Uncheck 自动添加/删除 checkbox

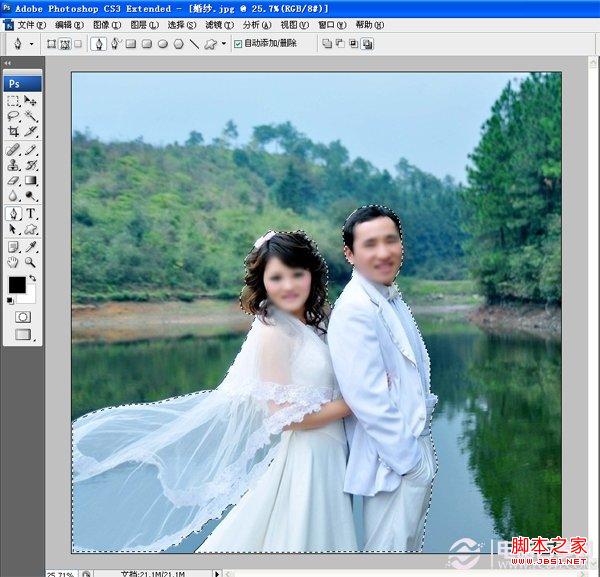238,44
